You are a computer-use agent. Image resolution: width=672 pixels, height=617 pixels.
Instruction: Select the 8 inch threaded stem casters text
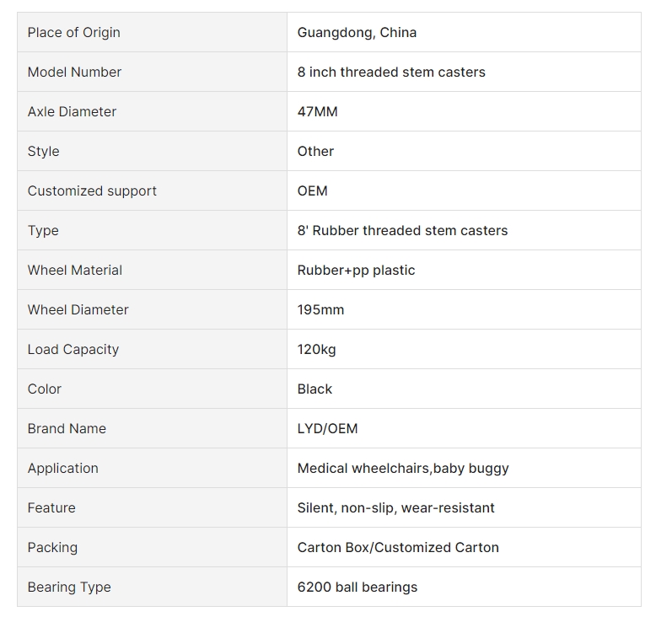click(391, 72)
